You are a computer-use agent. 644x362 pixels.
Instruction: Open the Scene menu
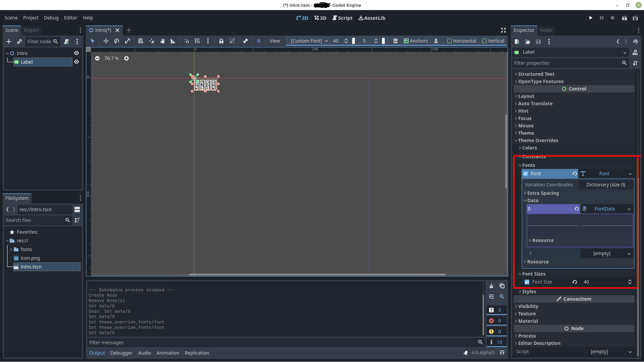[x=11, y=18]
